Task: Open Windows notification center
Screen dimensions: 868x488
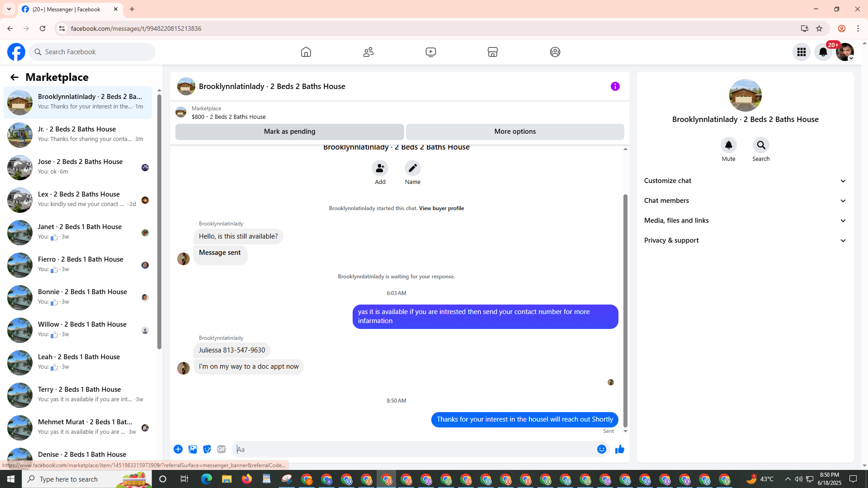Action: 853,479
